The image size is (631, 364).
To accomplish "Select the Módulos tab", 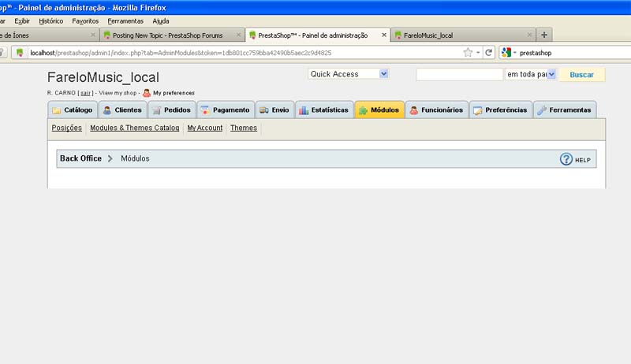I will [x=379, y=110].
